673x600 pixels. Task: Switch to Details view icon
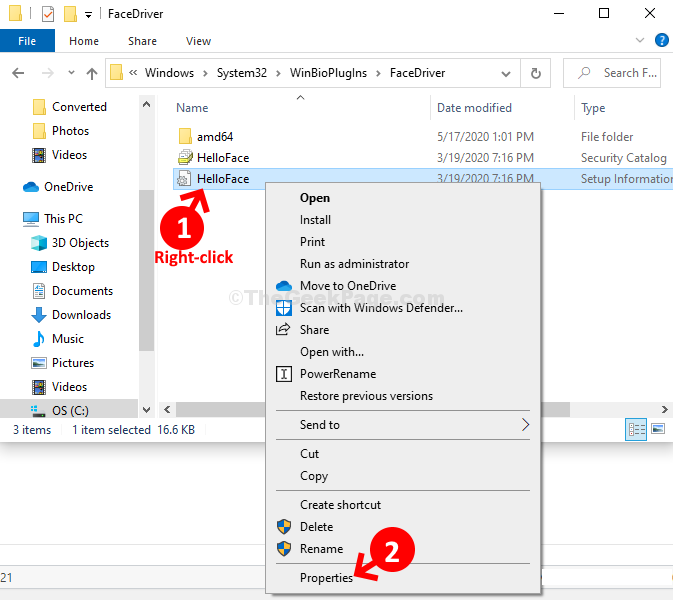pos(636,430)
